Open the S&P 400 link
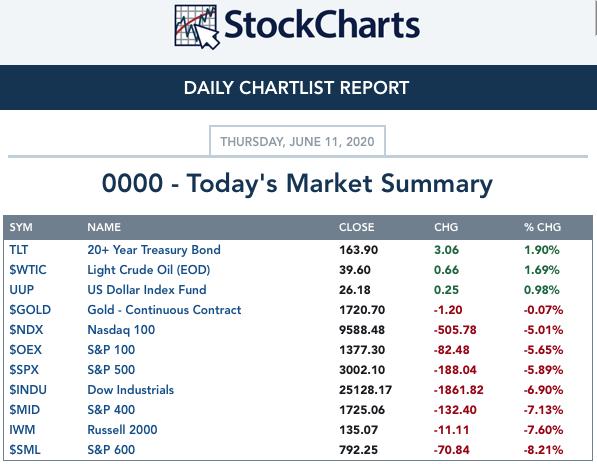 click(111, 410)
